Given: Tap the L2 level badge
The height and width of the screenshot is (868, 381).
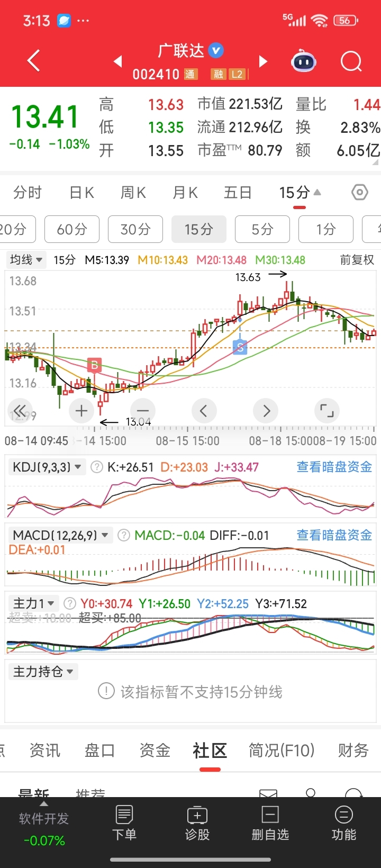Looking at the screenshot, I should (237, 74).
